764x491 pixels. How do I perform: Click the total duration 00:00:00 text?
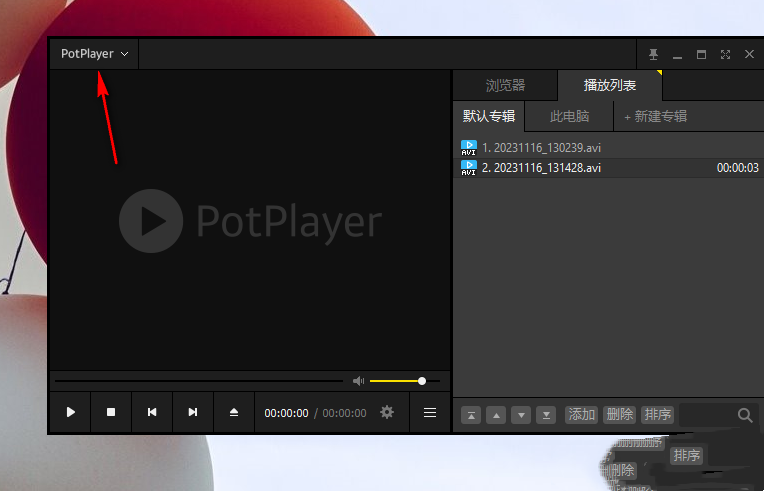344,413
